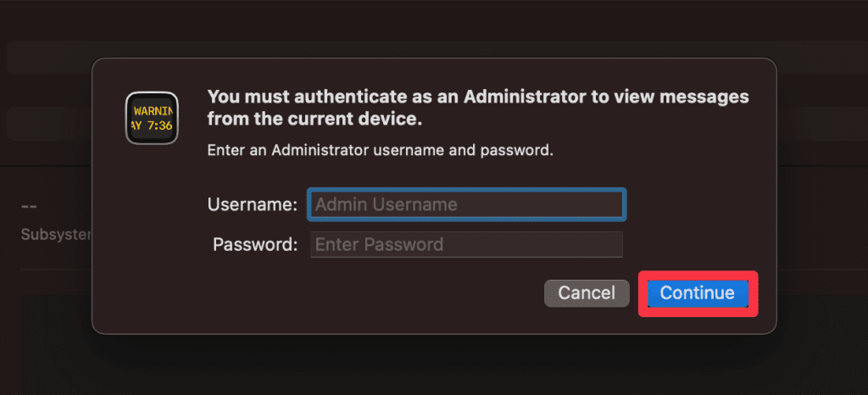Click "from the current device." heading line
This screenshot has height=395, width=868.
(315, 119)
